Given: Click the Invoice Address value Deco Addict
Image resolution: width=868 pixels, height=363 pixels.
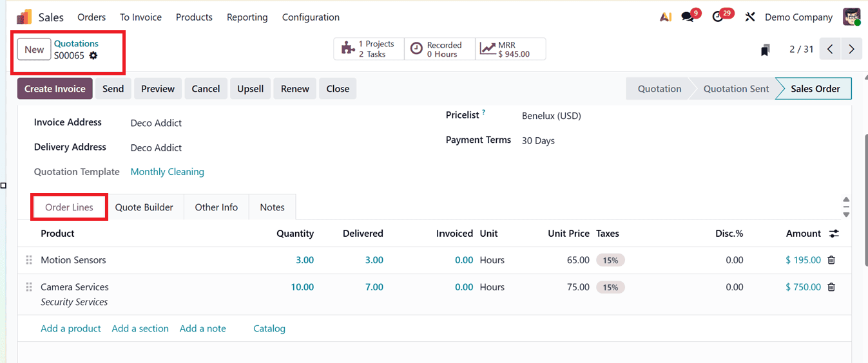Looking at the screenshot, I should pos(156,123).
